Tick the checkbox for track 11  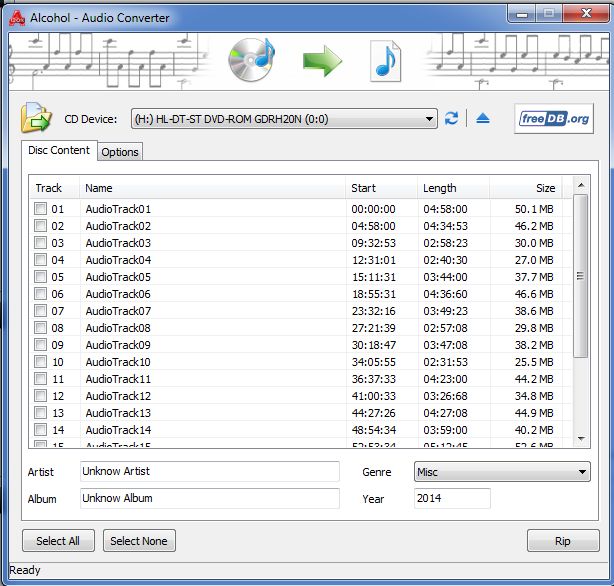(40, 378)
